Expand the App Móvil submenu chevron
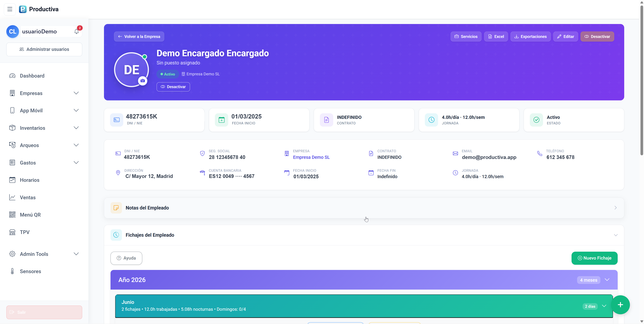The width and height of the screenshot is (644, 324). point(76,110)
